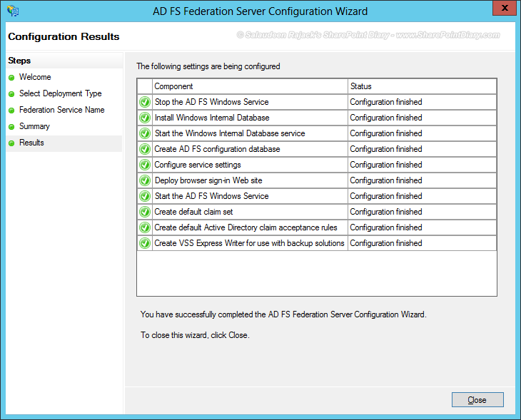
Task: Click status cell for Create default claim set
Action: 423,212
